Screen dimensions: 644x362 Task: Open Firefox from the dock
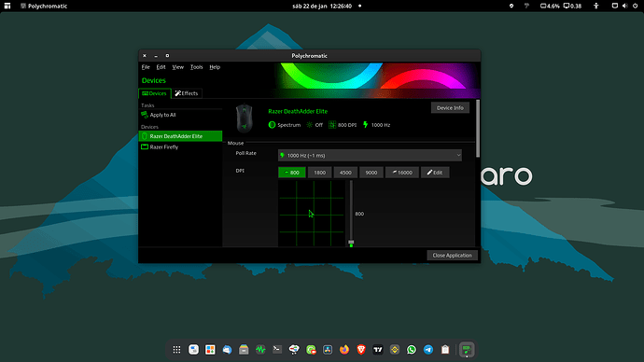pyautogui.click(x=344, y=350)
